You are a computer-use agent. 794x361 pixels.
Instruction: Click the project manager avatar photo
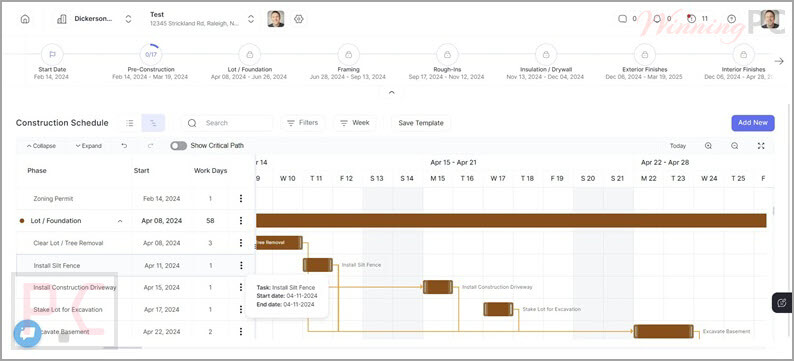pos(276,19)
